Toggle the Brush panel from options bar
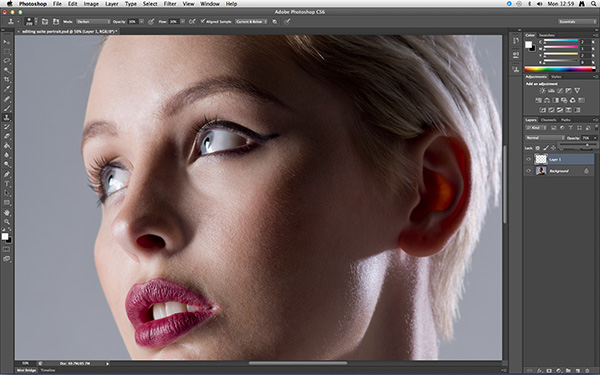 coord(45,22)
